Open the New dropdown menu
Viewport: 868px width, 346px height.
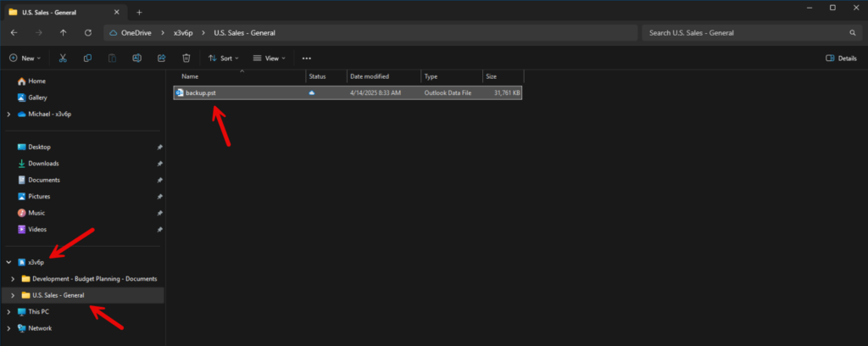click(25, 59)
